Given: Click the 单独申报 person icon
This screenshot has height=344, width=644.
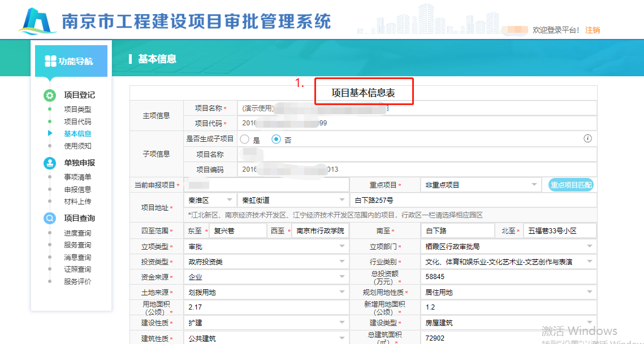Looking at the screenshot, I should tap(50, 163).
